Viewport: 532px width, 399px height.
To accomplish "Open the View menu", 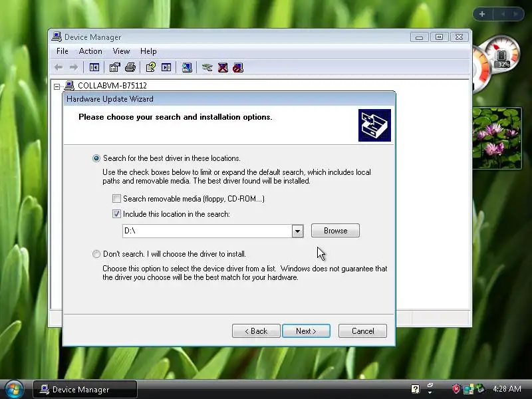I will pyautogui.click(x=121, y=51).
